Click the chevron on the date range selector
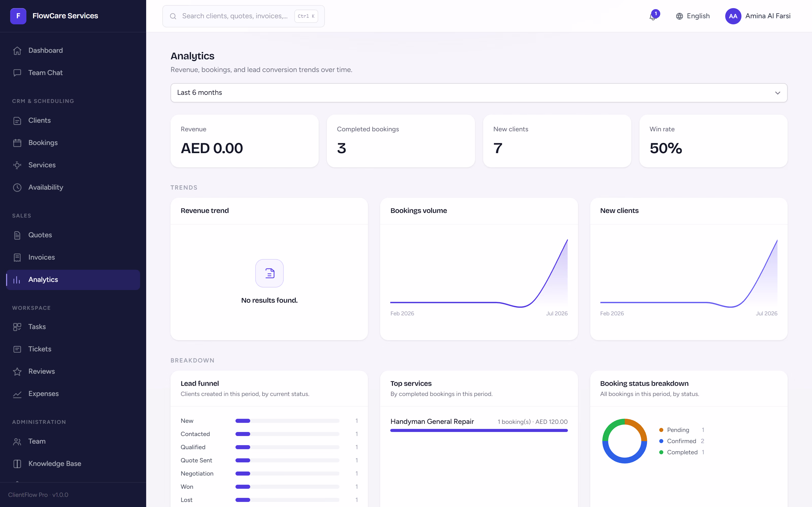The width and height of the screenshot is (812, 507). coord(777,93)
